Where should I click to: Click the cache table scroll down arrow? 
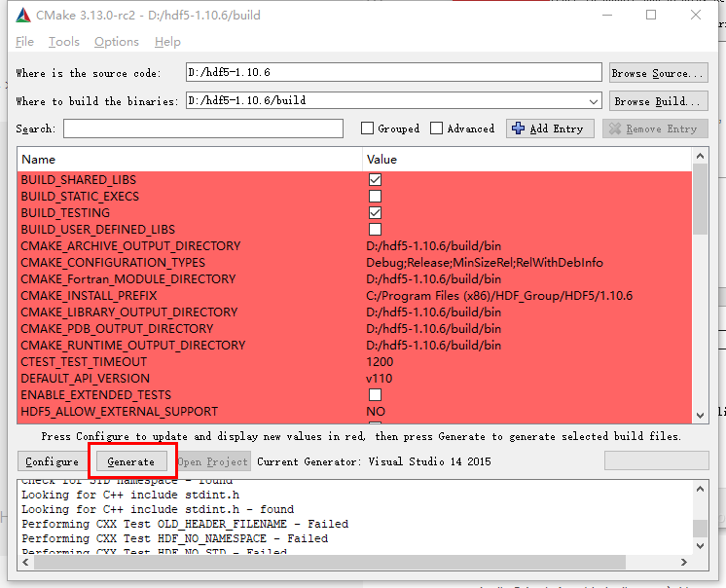(700, 416)
